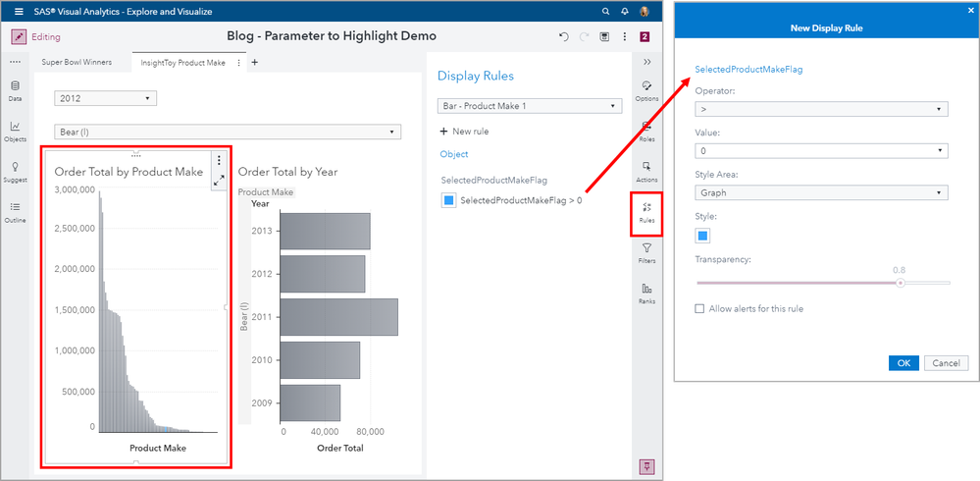
Task: Open Order Total by Product Make chart's options menu
Action: coord(219,161)
